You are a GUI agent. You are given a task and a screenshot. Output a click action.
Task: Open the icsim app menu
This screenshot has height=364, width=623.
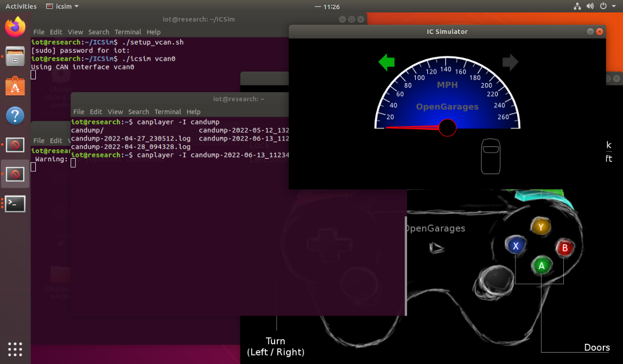coord(62,6)
